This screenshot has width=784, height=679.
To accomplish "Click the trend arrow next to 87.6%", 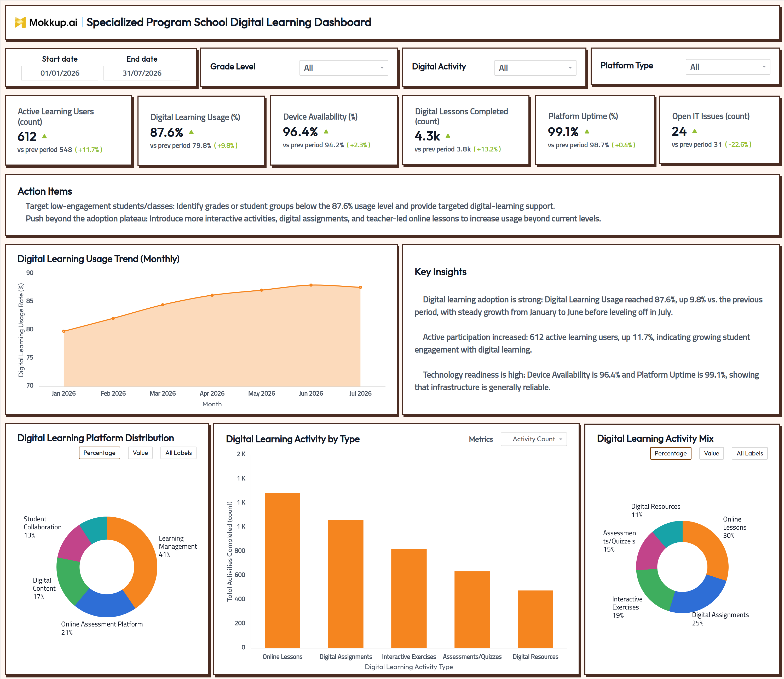I will pos(191,132).
